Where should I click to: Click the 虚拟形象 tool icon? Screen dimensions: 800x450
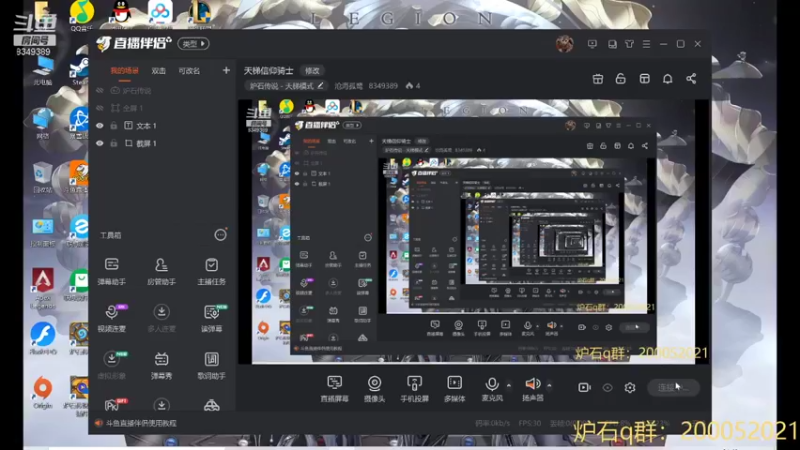pyautogui.click(x=111, y=359)
